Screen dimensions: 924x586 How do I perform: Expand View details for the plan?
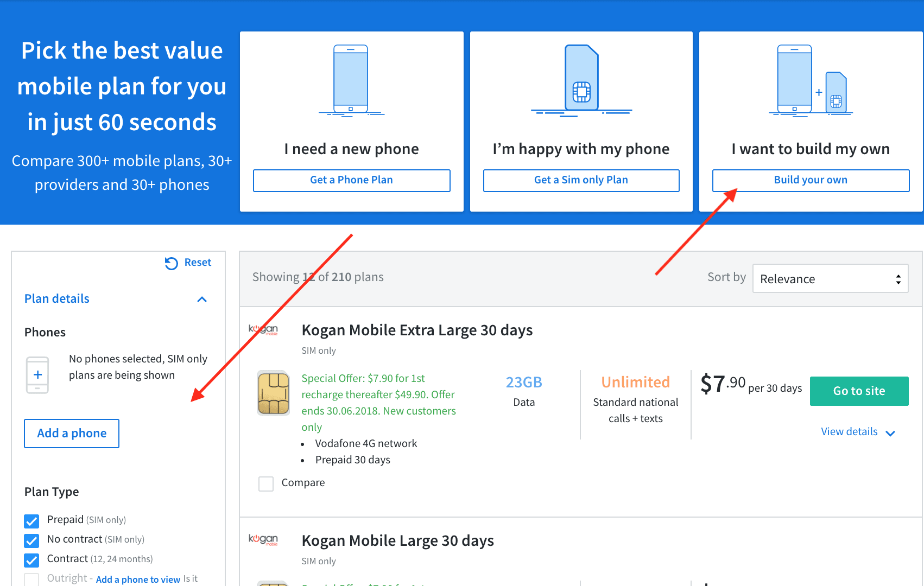pyautogui.click(x=857, y=432)
